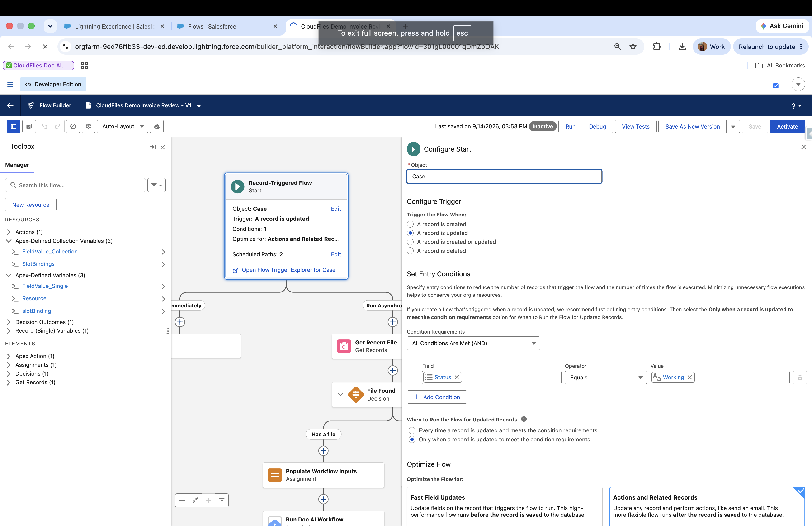Select Fast Field Updates optimization card

[504, 506]
